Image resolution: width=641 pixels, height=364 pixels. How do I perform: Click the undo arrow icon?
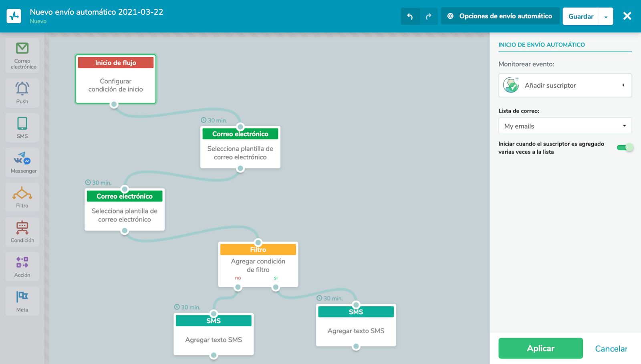(410, 16)
